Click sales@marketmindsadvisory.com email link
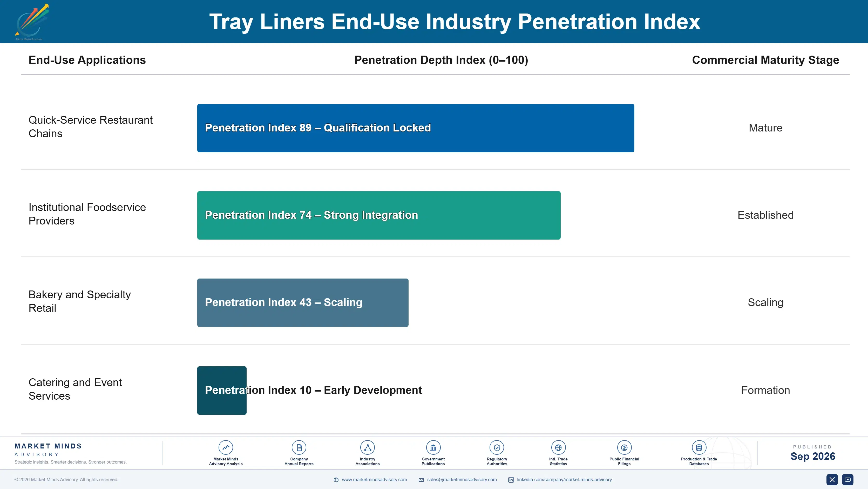Screen dimensions: 868x489 pyautogui.click(x=462, y=480)
